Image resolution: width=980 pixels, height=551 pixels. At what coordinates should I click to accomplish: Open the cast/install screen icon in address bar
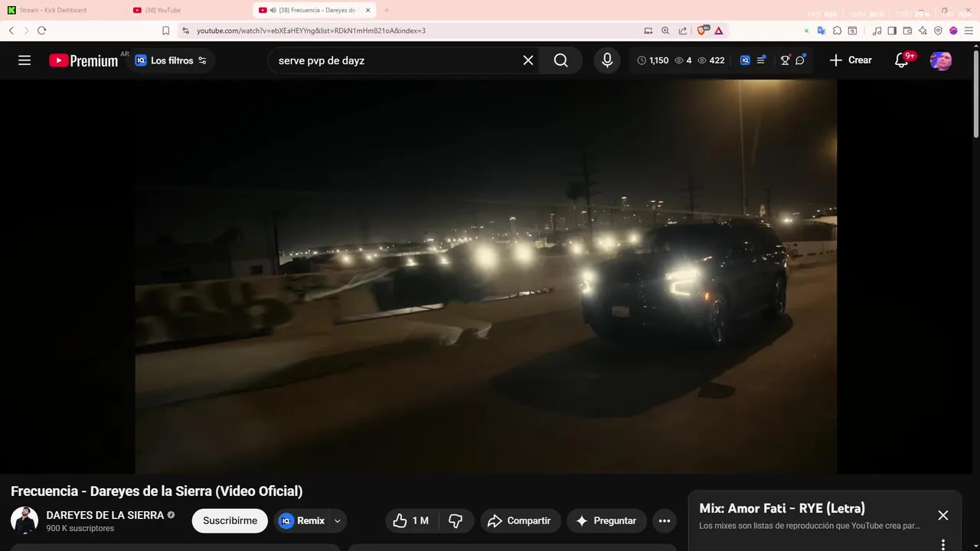(x=648, y=31)
